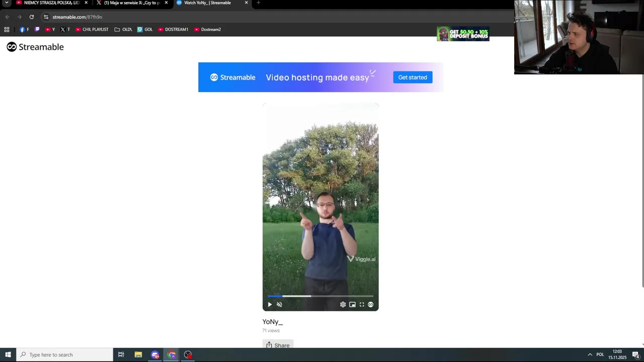Screen dimensions: 644x362
Task: Expand the OLD\ bookmarks folder
Action: [x=123, y=29]
